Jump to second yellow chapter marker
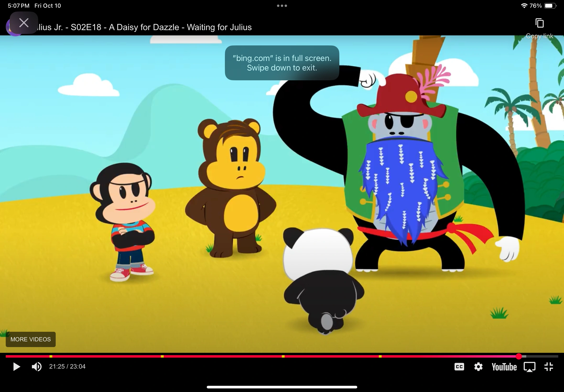 click(x=162, y=356)
